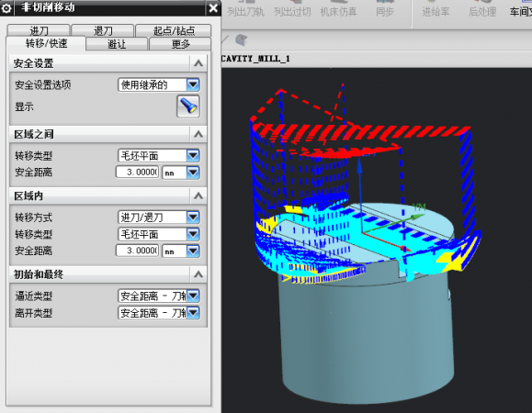Viewport: 532px width, 413px height.
Task: Open the 避让 tab
Action: (117, 44)
